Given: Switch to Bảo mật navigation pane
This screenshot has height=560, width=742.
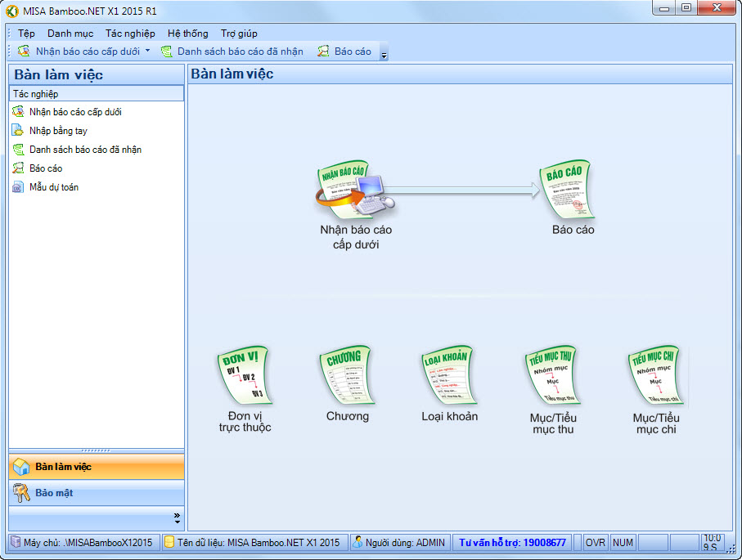Looking at the screenshot, I should pyautogui.click(x=97, y=493).
